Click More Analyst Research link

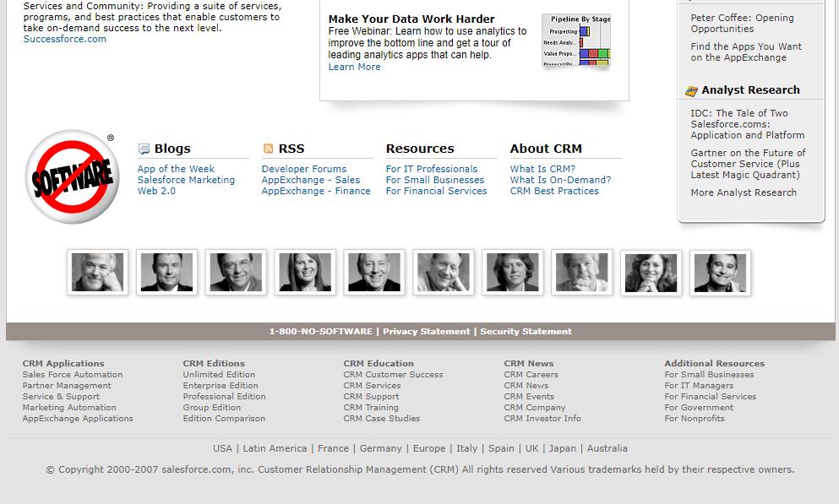coord(744,192)
